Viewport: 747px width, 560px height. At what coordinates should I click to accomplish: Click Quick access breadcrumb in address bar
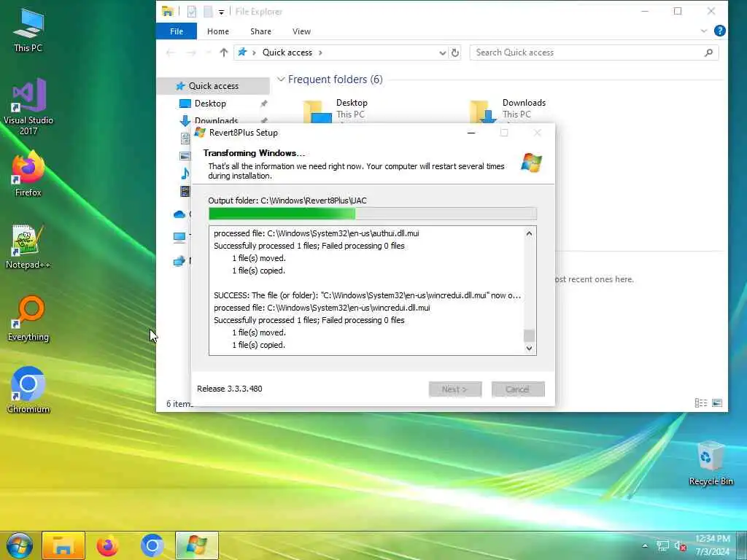tap(287, 52)
